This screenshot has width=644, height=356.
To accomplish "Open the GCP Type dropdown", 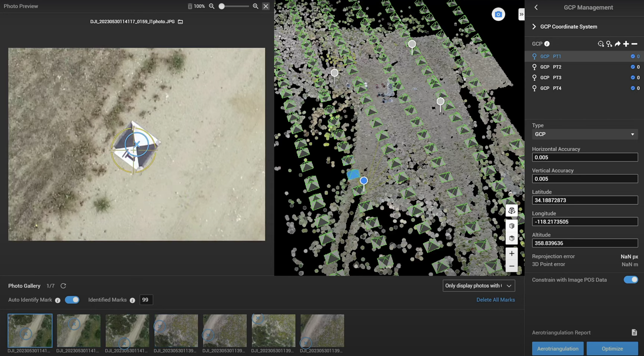I will 585,134.
